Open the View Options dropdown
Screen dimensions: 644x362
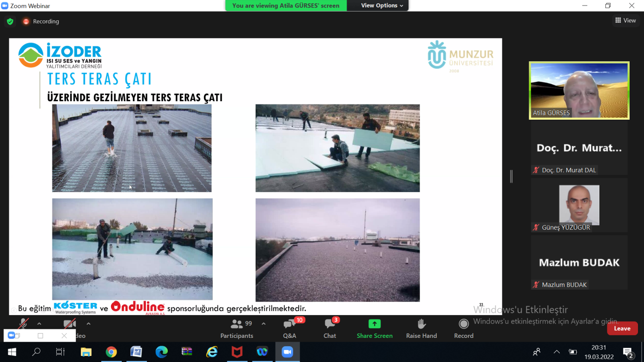click(x=382, y=6)
